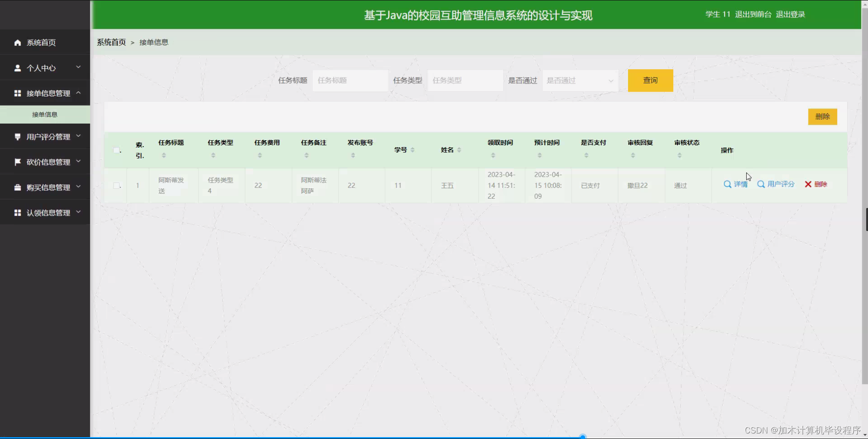Viewport: 868px width, 439px height.
Task: Check the checkbox on the first data row
Action: click(117, 185)
